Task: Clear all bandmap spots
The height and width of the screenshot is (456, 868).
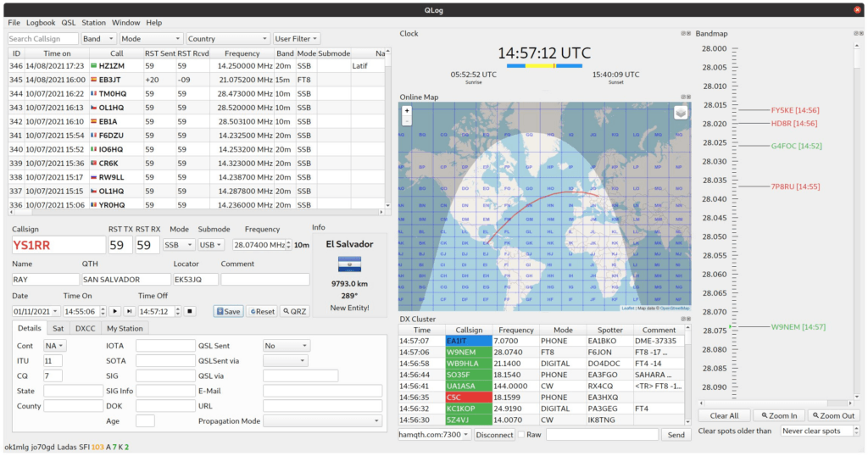Action: 724,415
